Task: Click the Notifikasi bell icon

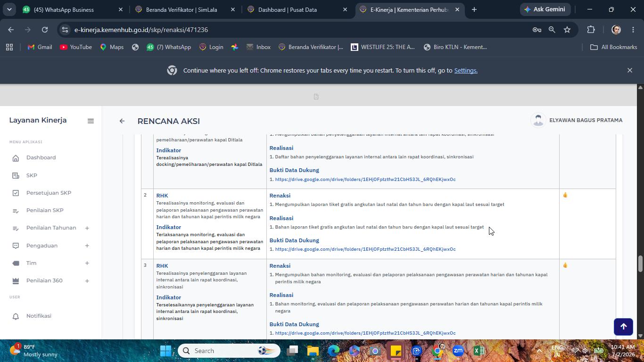Action: click(x=16, y=316)
